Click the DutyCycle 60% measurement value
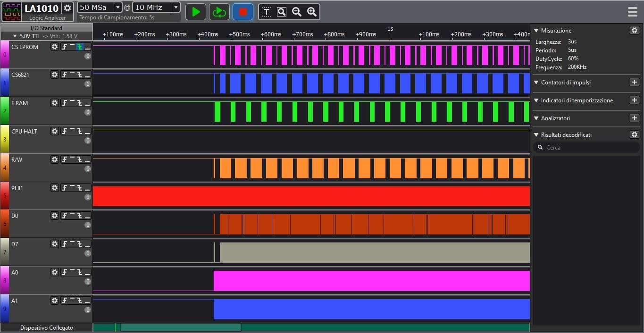Viewport: 644px width, 333px height. click(x=573, y=58)
